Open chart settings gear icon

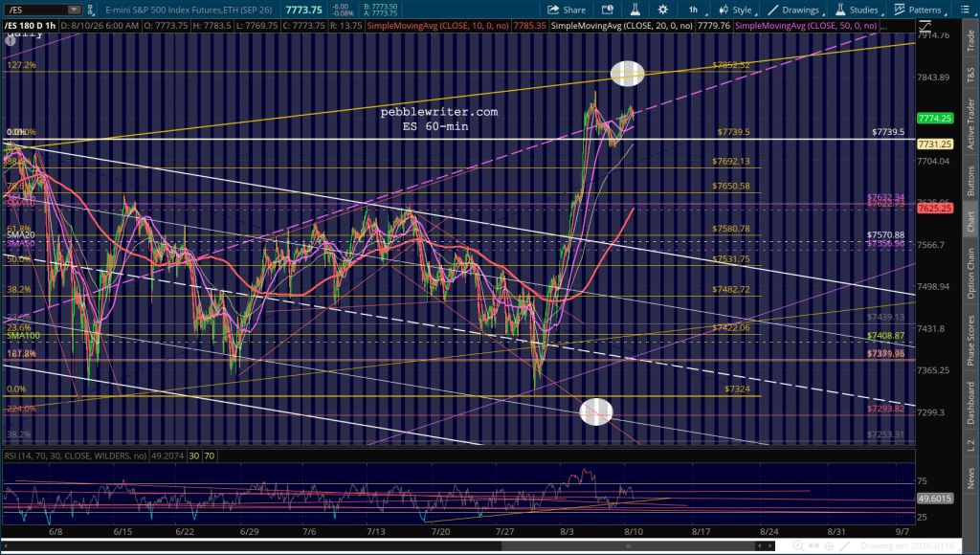662,10
